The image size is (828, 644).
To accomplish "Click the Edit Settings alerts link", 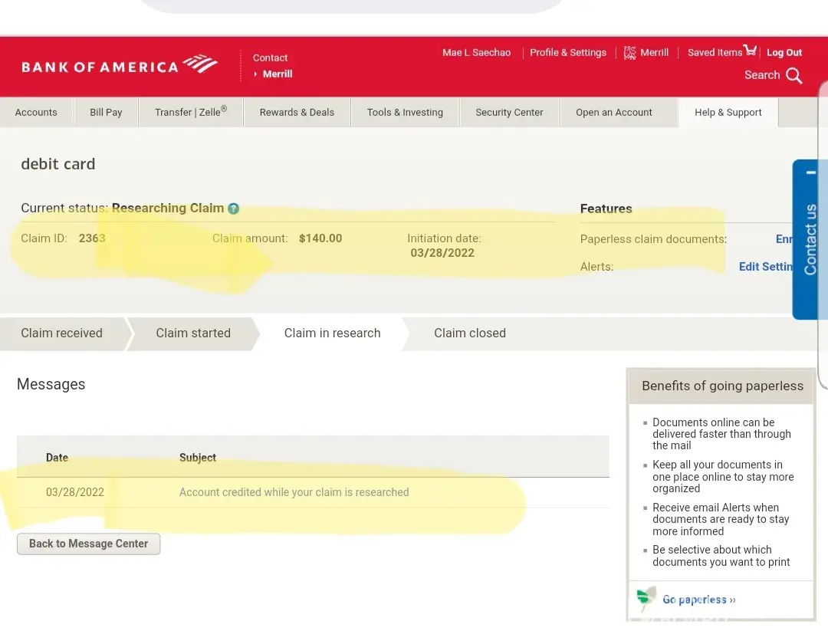I will (765, 267).
